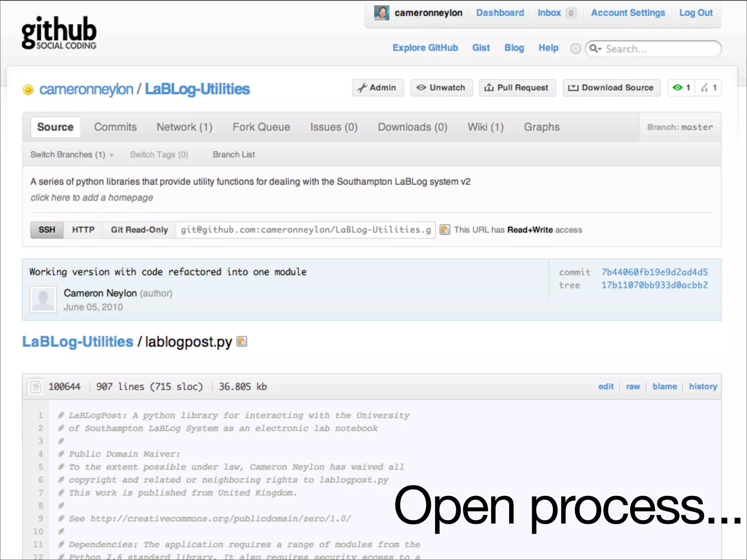Open Account Settings

pyautogui.click(x=628, y=13)
